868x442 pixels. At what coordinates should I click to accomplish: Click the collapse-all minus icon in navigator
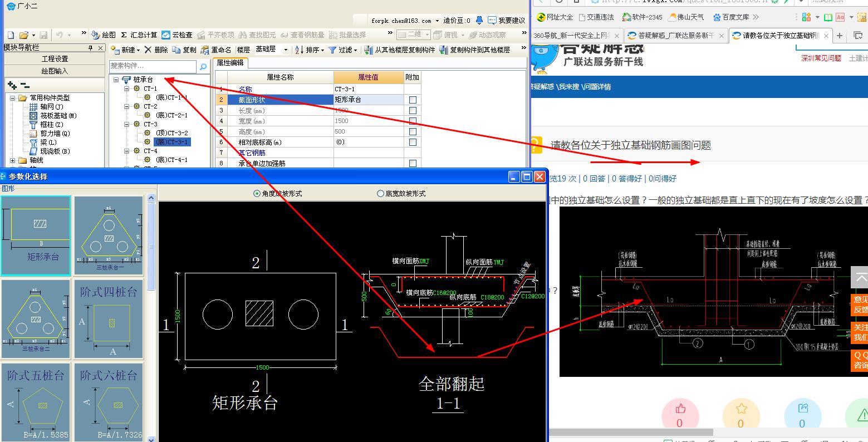pyautogui.click(x=24, y=85)
